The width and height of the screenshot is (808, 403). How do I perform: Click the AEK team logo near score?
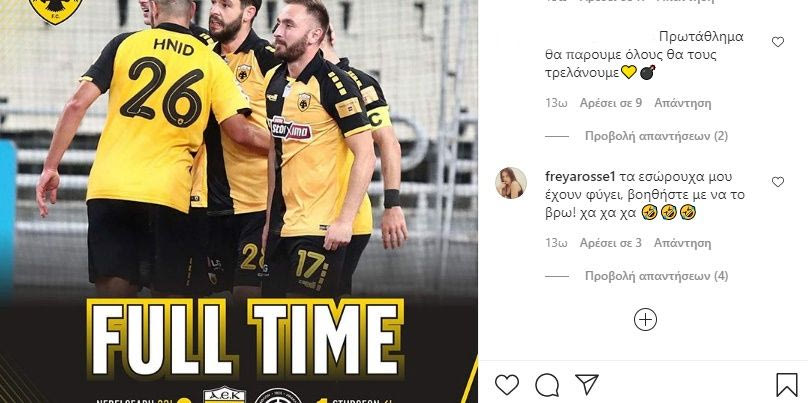point(224,395)
